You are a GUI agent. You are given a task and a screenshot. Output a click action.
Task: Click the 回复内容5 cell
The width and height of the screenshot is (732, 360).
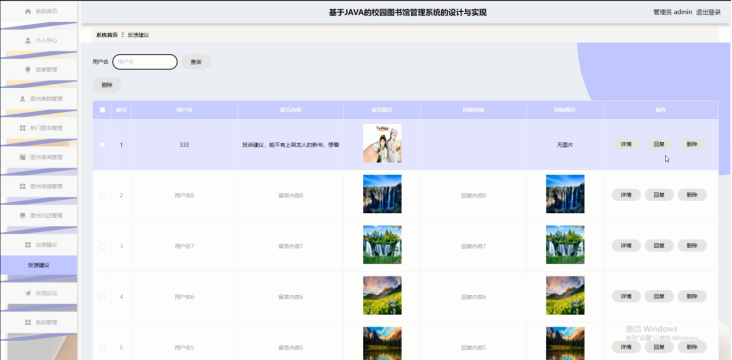(473, 348)
